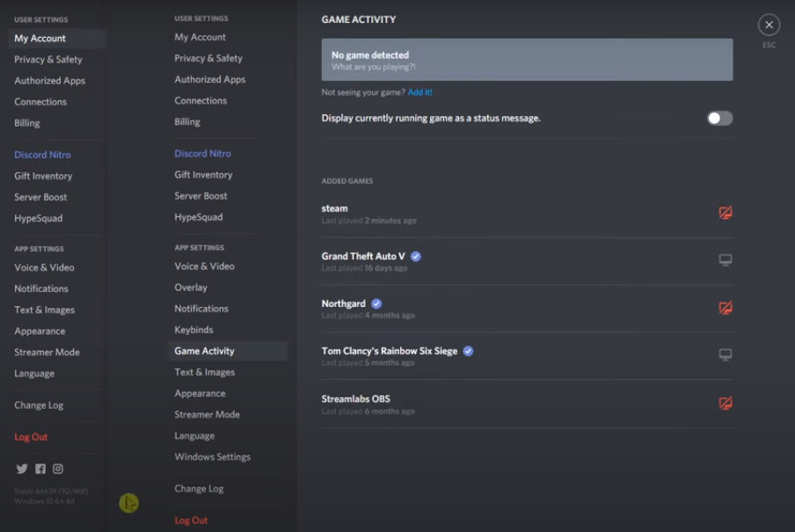Click the 'No game detected' banner
Viewport: 795px width, 532px height.
(x=527, y=60)
